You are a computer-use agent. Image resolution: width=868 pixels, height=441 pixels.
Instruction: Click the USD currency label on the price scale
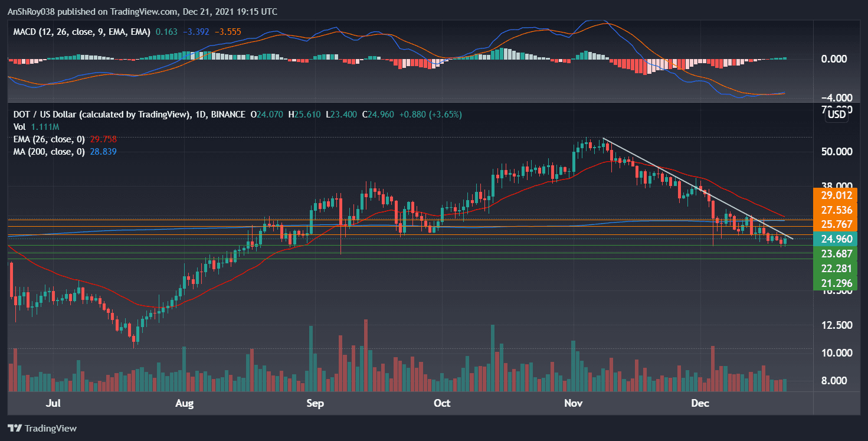pyautogui.click(x=835, y=115)
